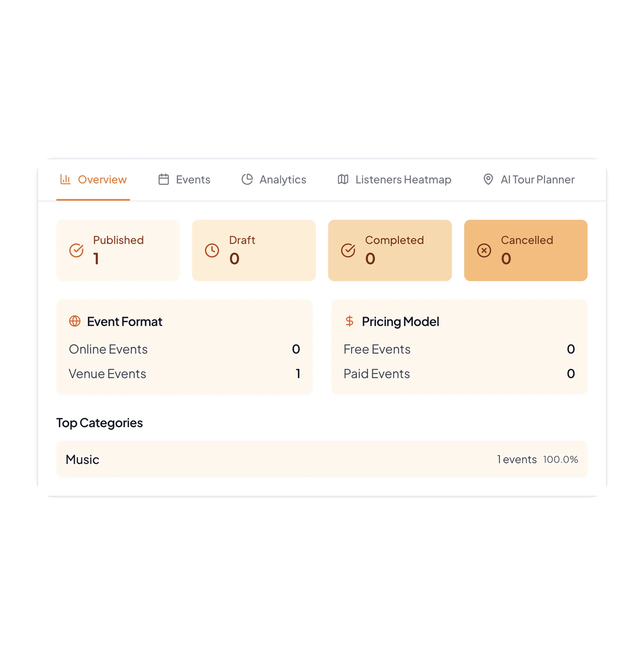
Task: Click the Venue Events count of 1
Action: (298, 374)
